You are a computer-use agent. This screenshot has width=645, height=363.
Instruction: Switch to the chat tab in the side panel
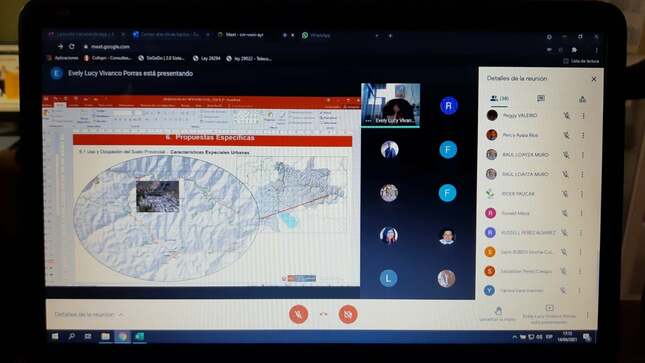pyautogui.click(x=541, y=98)
